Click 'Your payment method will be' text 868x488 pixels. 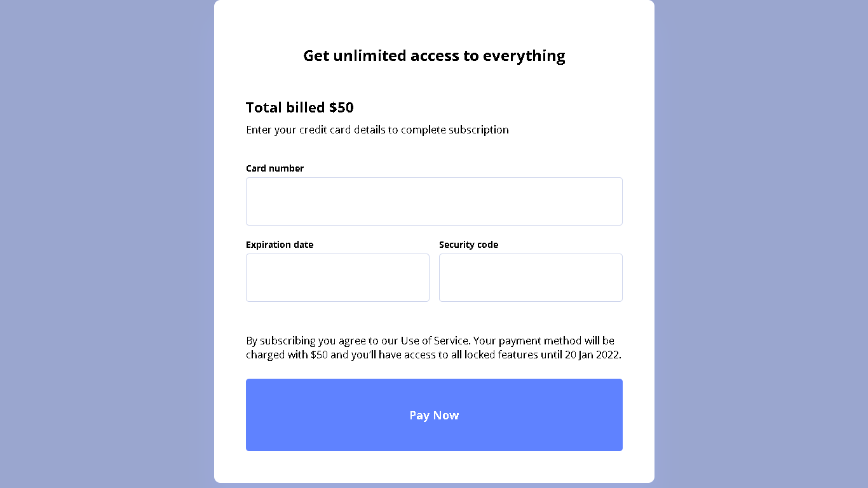tap(544, 341)
